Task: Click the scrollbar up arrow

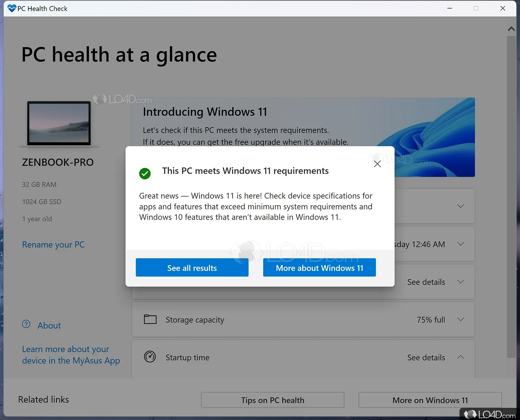Action: point(511,29)
